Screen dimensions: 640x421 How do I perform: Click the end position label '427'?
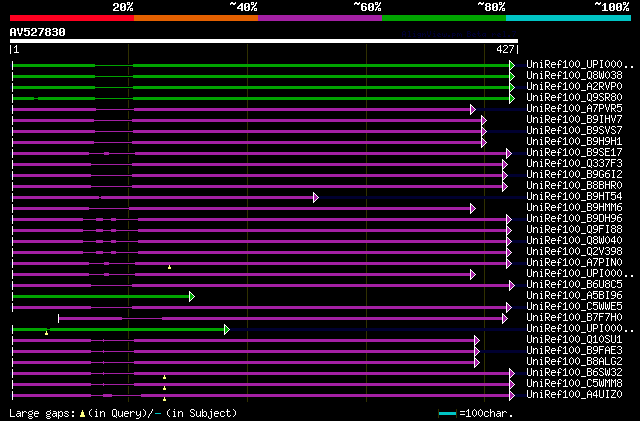(505, 49)
